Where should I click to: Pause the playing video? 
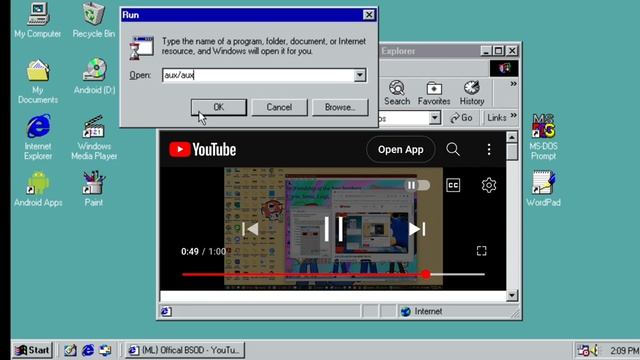click(333, 229)
